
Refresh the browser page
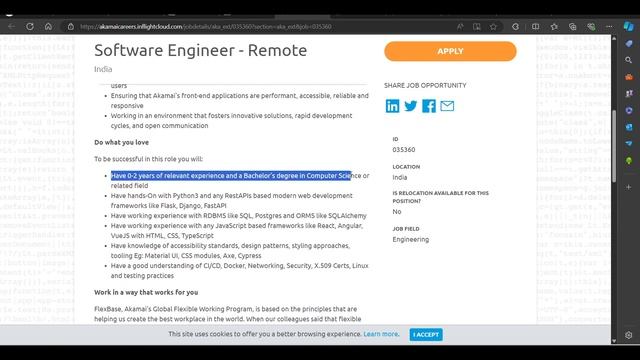[30, 27]
